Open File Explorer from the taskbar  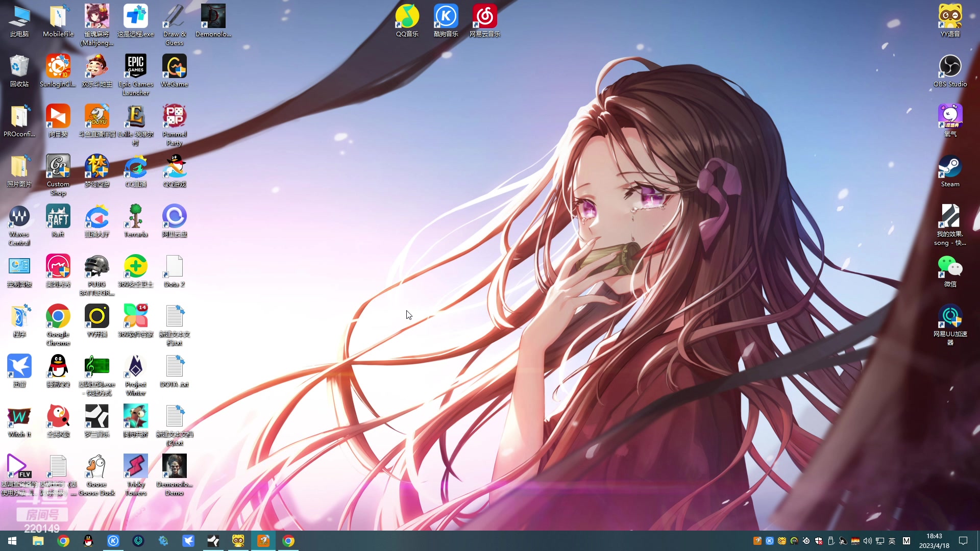pos(38,541)
